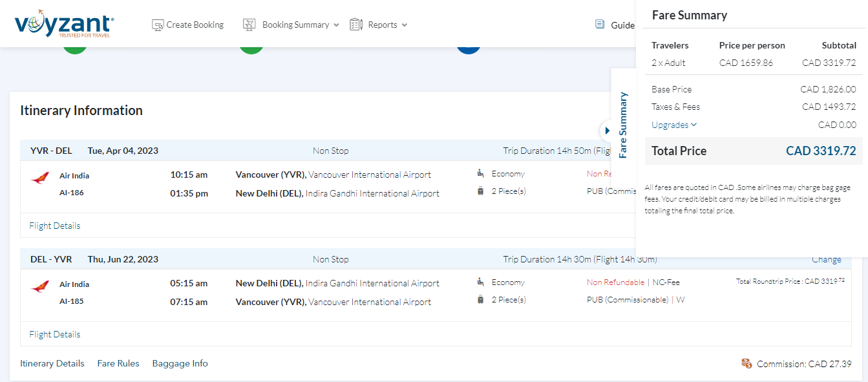Click the vertical Fare Summary side tab
This screenshot has width=868, height=382.
coord(623,125)
